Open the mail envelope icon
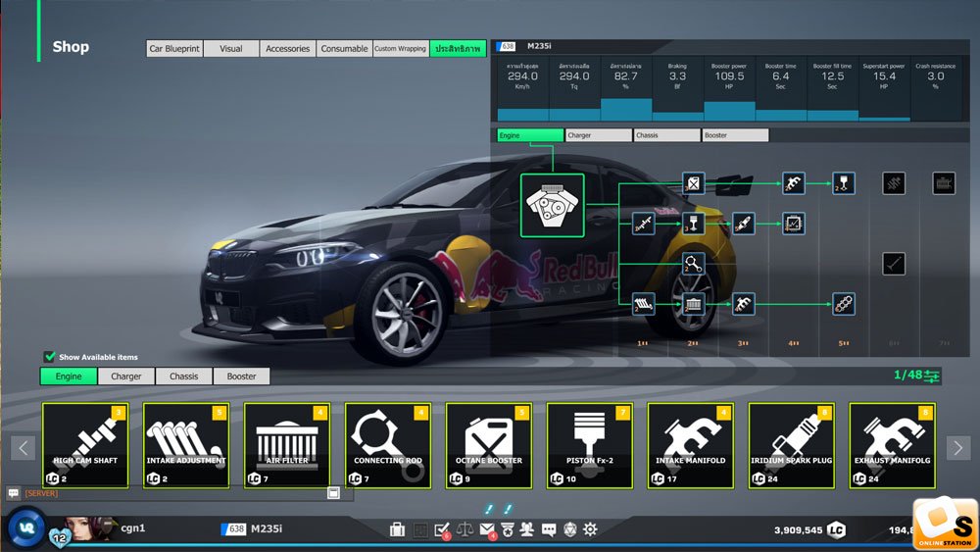 pyautogui.click(x=487, y=530)
